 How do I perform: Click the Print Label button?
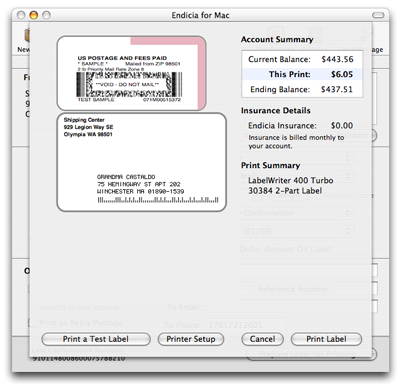click(x=326, y=339)
